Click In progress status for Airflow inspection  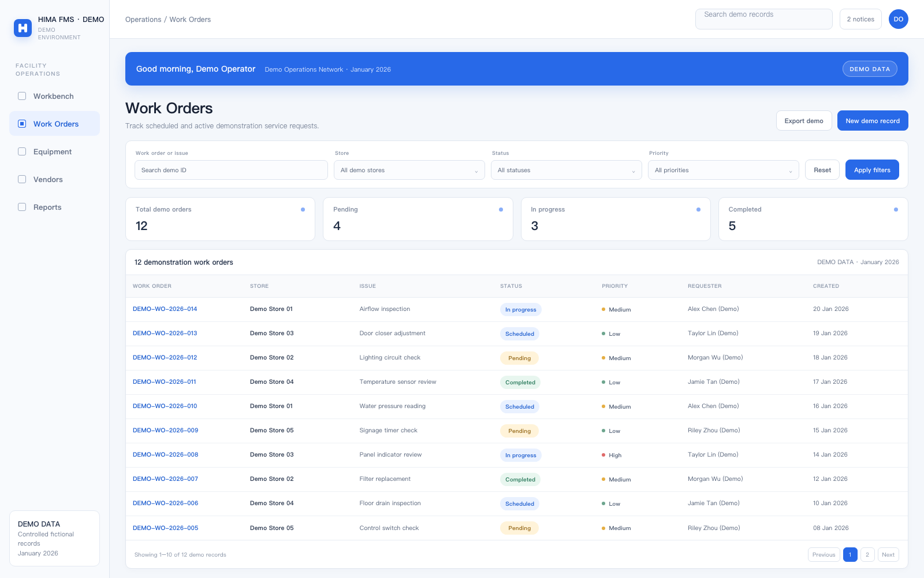point(521,310)
